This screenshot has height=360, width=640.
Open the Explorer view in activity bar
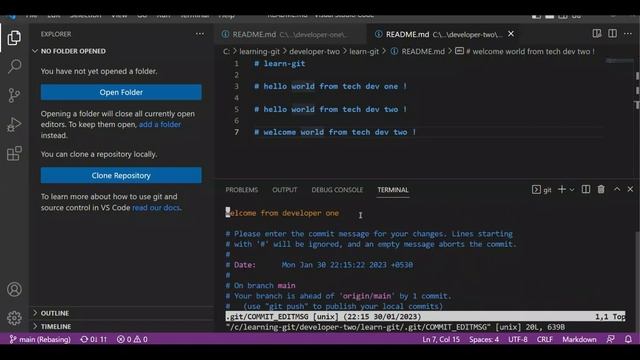pyautogui.click(x=14, y=38)
